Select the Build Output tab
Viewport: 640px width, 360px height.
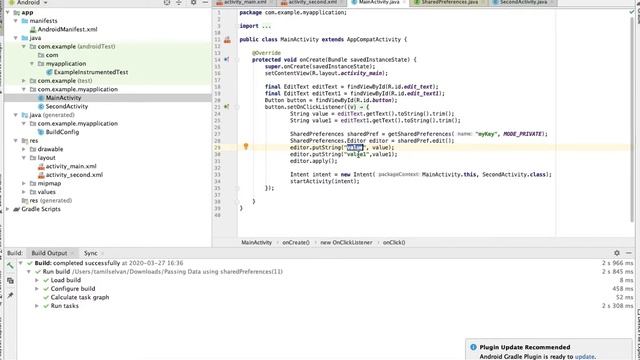click(49, 253)
